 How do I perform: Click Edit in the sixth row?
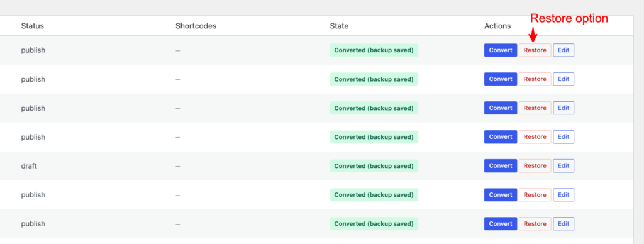click(563, 195)
